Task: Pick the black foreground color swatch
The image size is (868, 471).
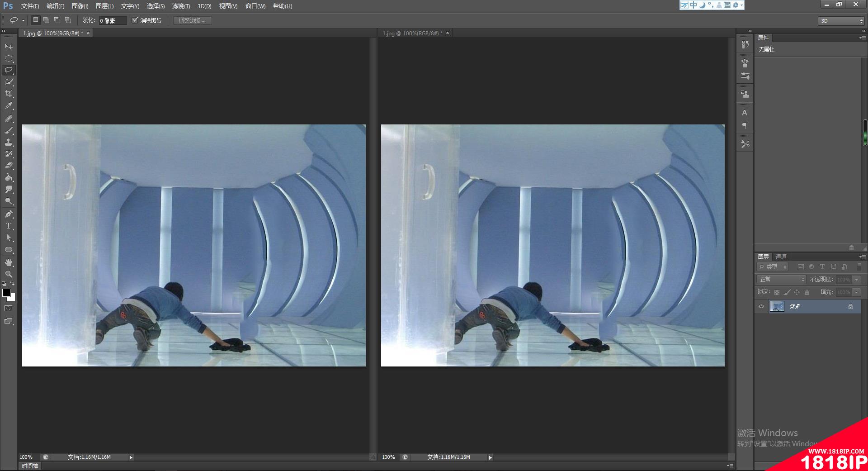Action: click(6, 293)
